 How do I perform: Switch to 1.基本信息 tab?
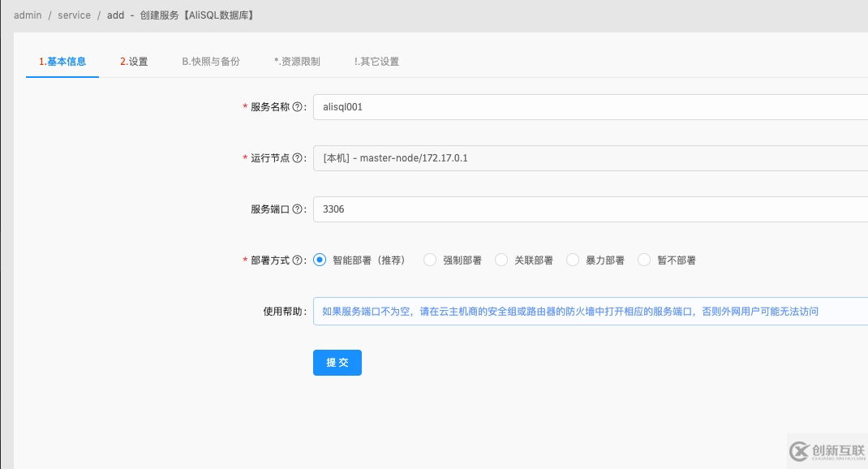pyautogui.click(x=62, y=62)
